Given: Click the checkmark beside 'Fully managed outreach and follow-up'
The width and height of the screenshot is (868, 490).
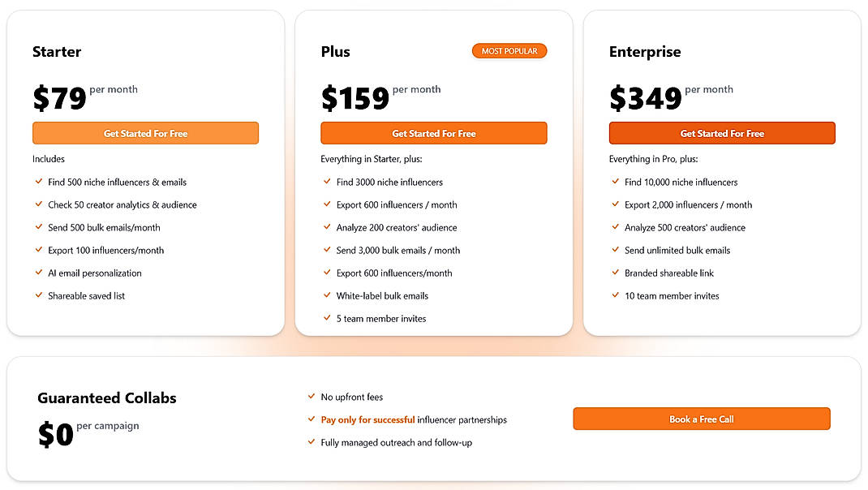Looking at the screenshot, I should (312, 442).
